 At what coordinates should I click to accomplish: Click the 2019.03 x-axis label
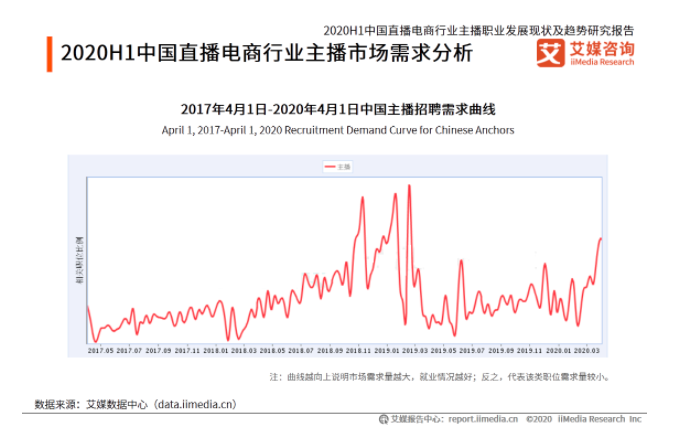[x=416, y=351]
